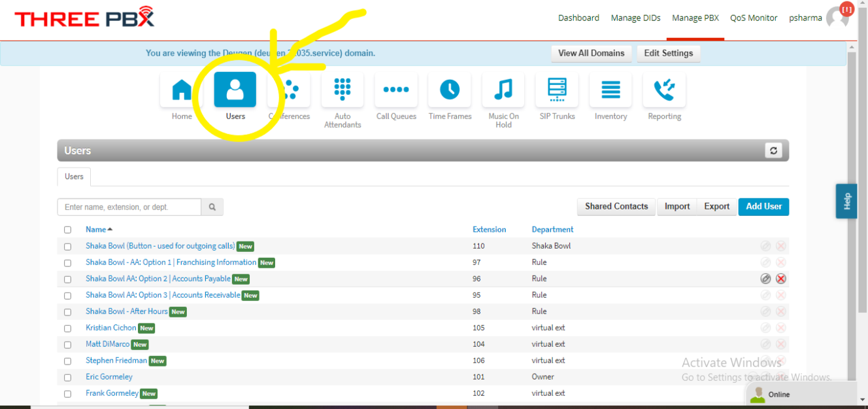Check the Eric Gormeley row checkbox
The width and height of the screenshot is (868, 409).
coord(67,378)
